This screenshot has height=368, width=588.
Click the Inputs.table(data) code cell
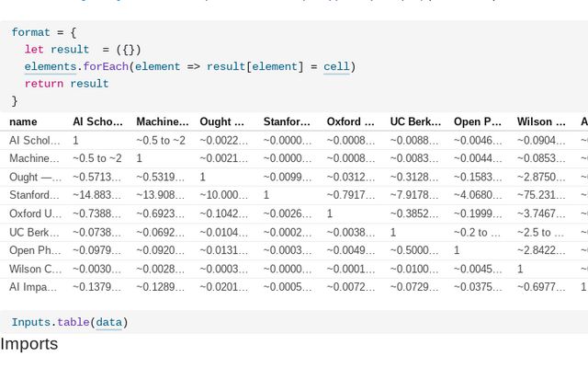pyautogui.click(x=70, y=322)
